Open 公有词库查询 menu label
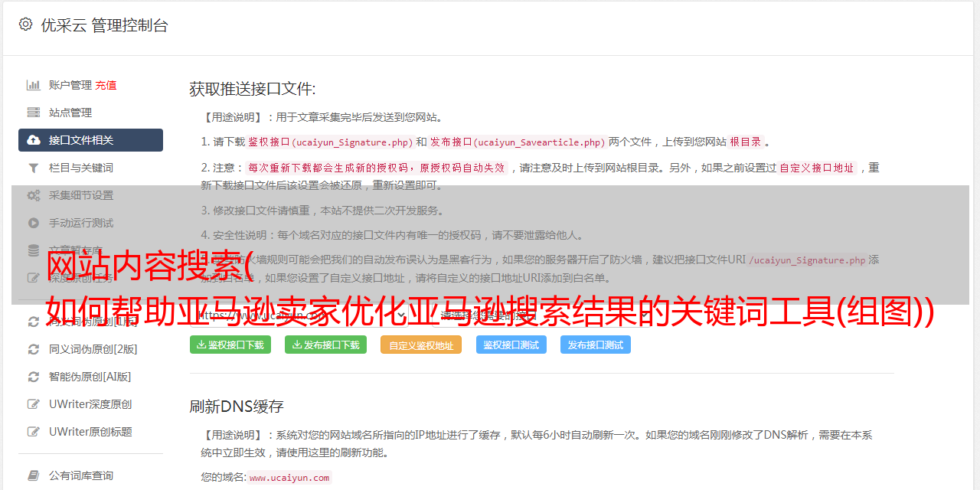 click(x=81, y=475)
